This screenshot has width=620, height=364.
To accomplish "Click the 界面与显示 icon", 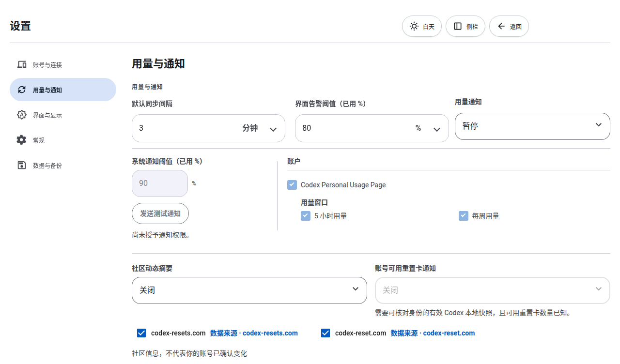I will [x=21, y=115].
